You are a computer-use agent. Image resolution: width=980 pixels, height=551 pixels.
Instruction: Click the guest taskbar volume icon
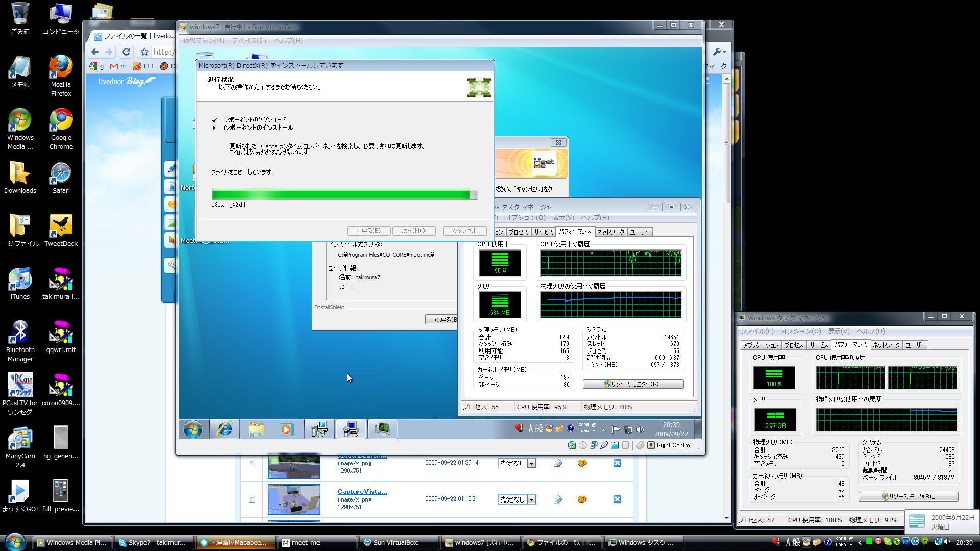pos(640,430)
